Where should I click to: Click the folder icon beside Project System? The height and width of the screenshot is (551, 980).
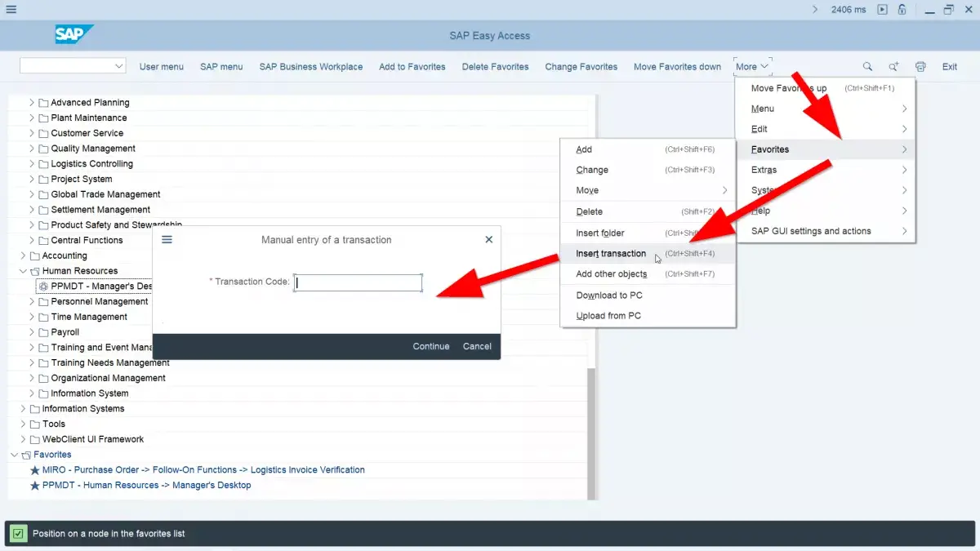(x=43, y=180)
